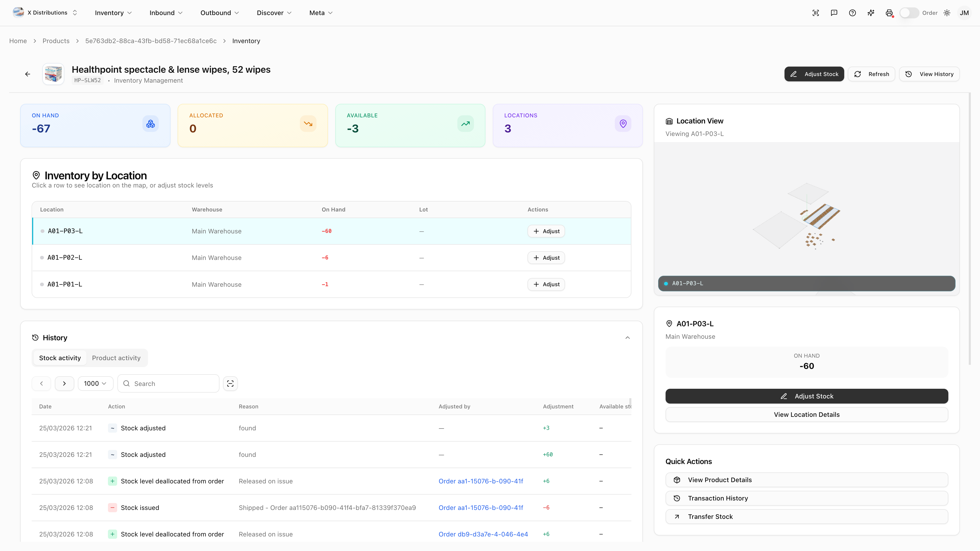This screenshot has width=980, height=551.
Task: Click the Locations pin icon
Action: pyautogui.click(x=623, y=124)
